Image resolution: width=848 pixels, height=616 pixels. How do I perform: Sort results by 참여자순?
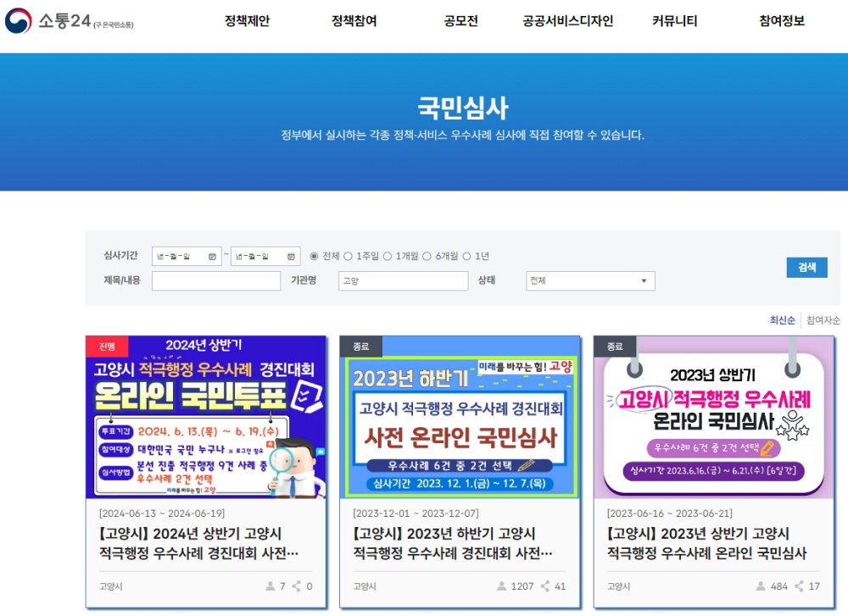tap(823, 320)
